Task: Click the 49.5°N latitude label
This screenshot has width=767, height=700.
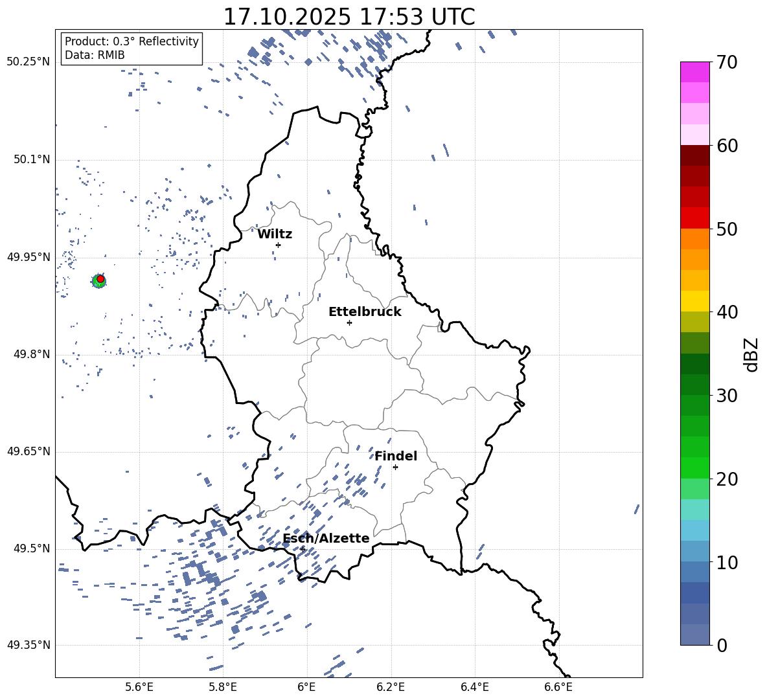Action: 31,548
